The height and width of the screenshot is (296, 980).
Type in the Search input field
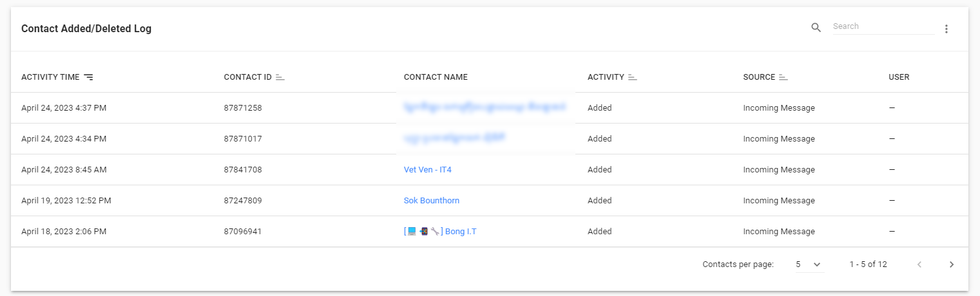coord(883,27)
